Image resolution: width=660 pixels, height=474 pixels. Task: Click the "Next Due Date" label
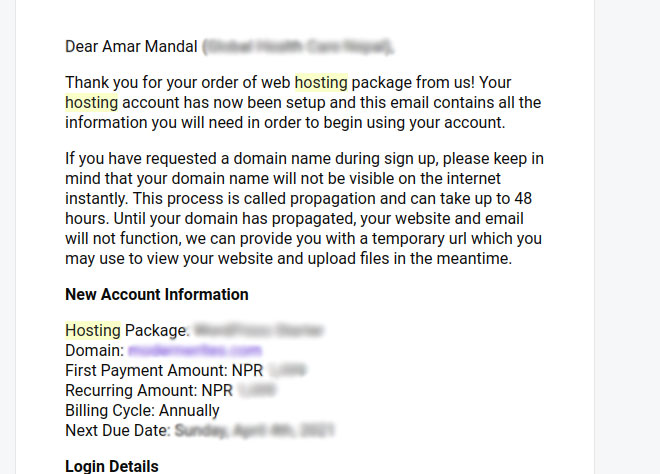click(x=118, y=430)
